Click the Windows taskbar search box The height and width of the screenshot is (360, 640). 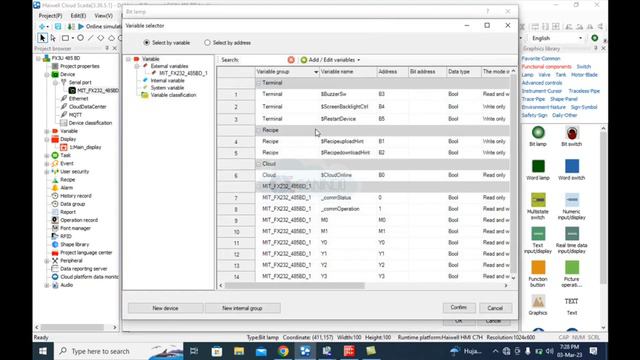tap(118, 351)
